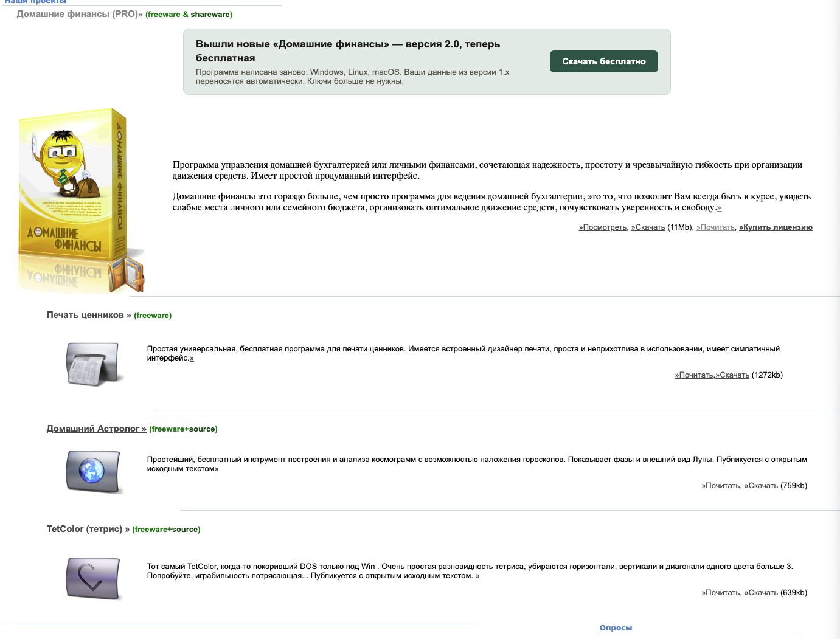The image size is (840, 639).
Task: Click the '(freeware)' label beside Печать ценников
Action: [x=153, y=316]
